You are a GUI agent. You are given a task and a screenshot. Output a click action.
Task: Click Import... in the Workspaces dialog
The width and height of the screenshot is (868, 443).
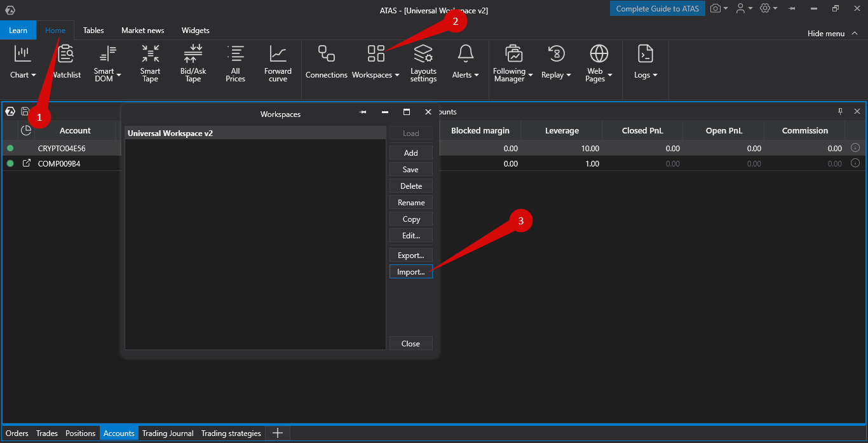(411, 272)
